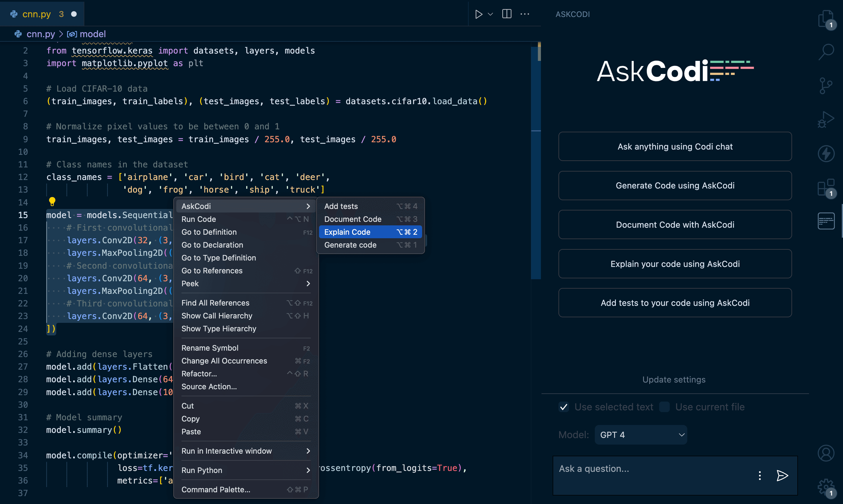Click line number 32 in gutter
Image resolution: width=843 pixels, height=504 pixels.
coord(23,430)
